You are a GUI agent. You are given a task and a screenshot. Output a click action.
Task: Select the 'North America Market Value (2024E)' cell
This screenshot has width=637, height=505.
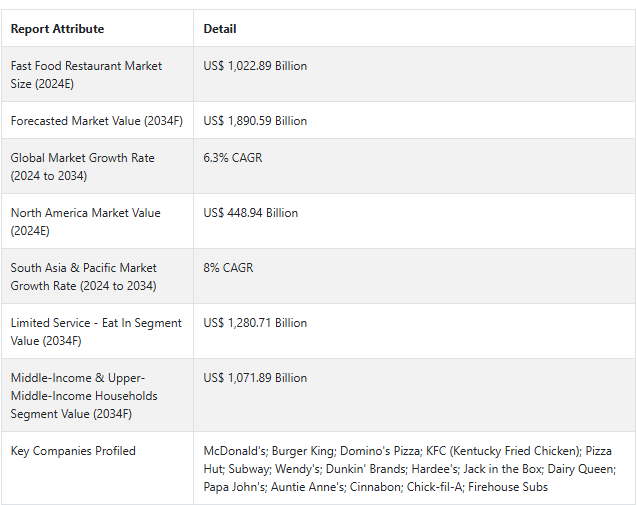click(85, 221)
